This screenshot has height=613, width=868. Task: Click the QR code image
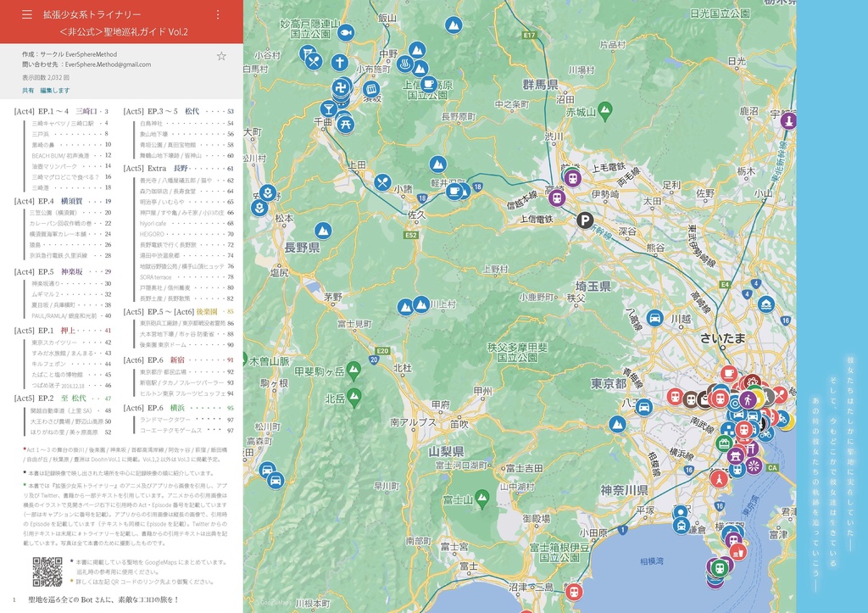(x=47, y=572)
